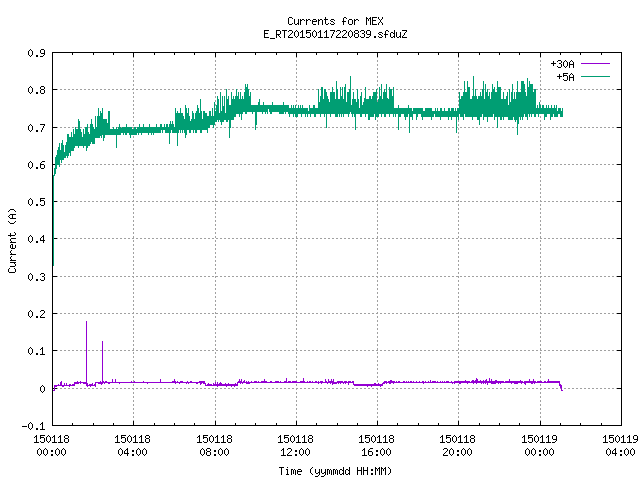Click the second shorter purple +30A spike
Image resolution: width=640 pixels, height=480 pixels.
pos(102,361)
